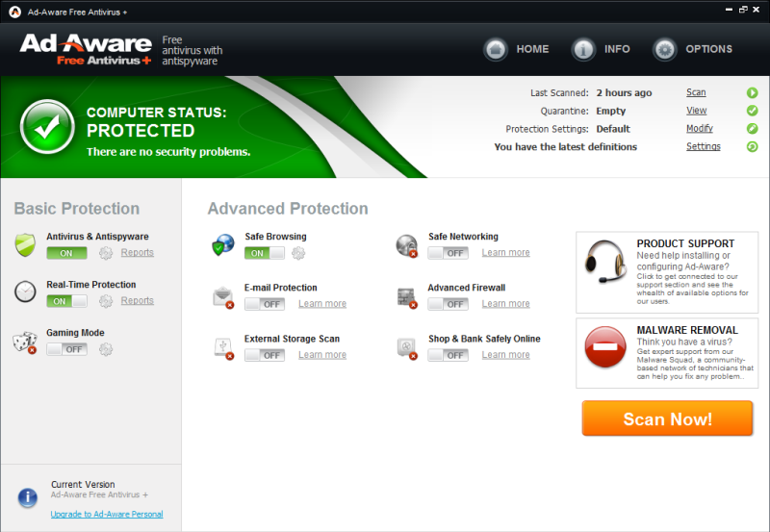Open Safe Browsing settings gear

pos(298,253)
